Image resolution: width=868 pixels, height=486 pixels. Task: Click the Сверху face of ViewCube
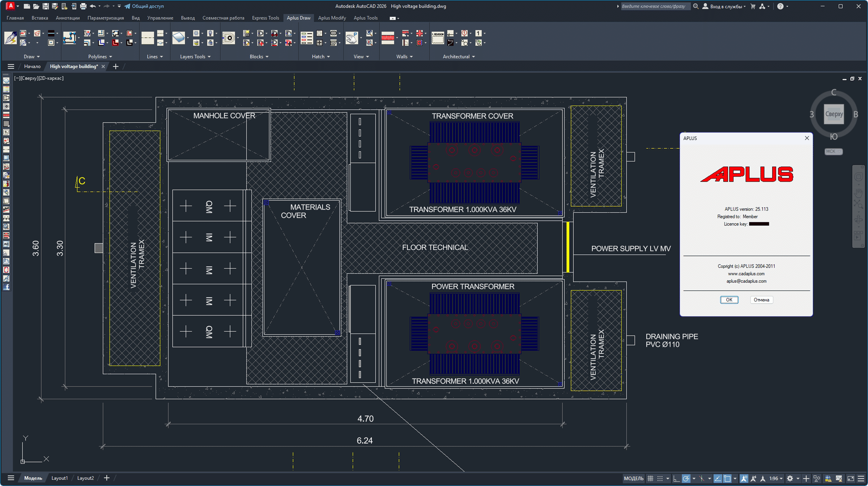coord(834,114)
